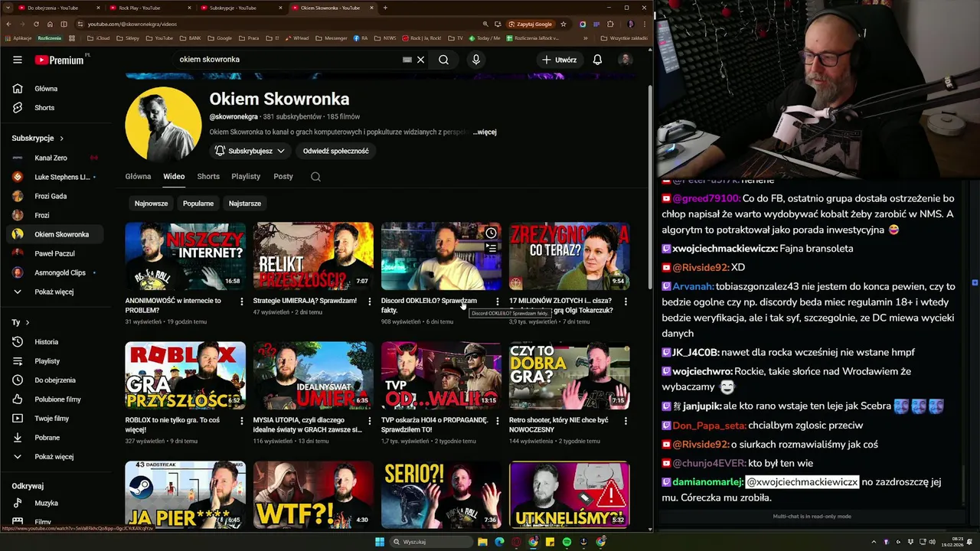Viewport: 980px width, 551px height.
Task: Switch to channel Główna tab
Action: 138,176
